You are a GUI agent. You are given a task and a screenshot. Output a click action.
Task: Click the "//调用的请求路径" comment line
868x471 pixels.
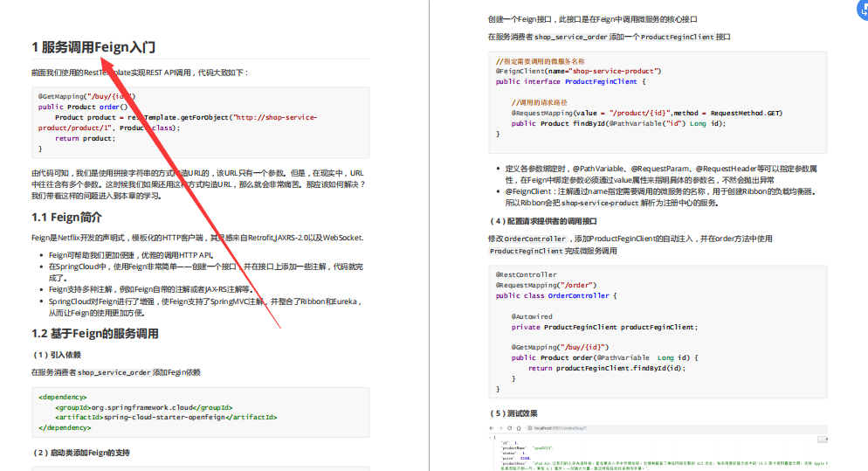[x=540, y=102]
